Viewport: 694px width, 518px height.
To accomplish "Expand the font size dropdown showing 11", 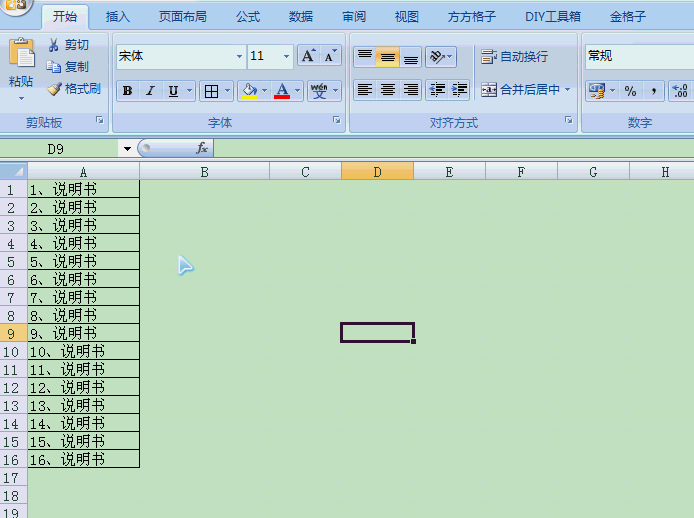I will click(x=286, y=57).
